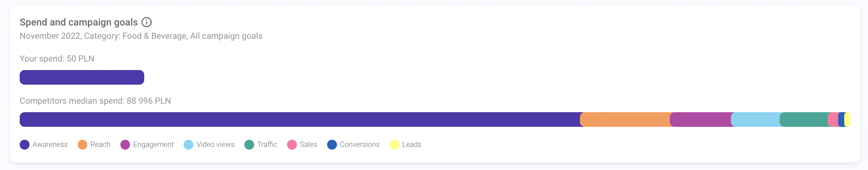
Task: Select the Conversions legend entry
Action: tap(353, 144)
